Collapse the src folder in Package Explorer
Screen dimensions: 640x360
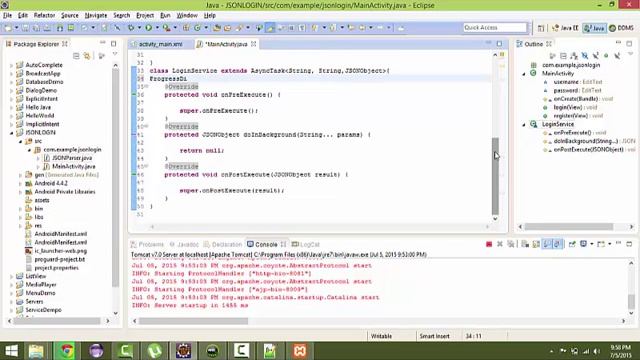(20, 141)
